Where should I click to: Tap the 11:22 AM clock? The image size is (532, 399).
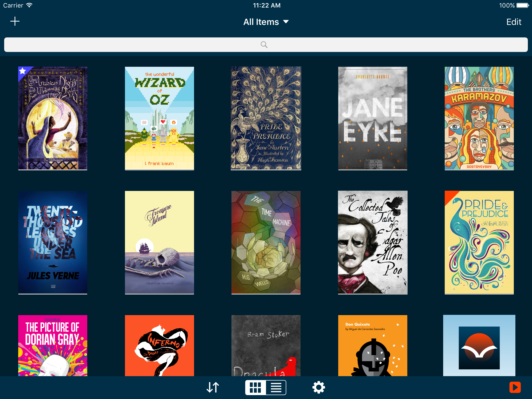point(267,5)
